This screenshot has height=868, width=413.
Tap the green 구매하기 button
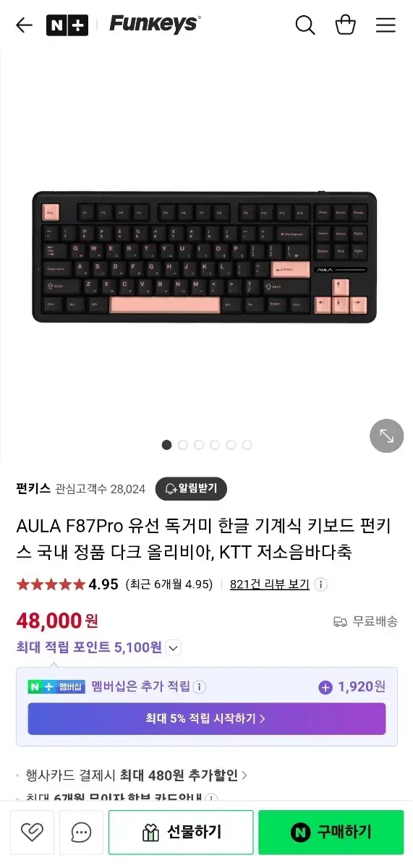331,833
